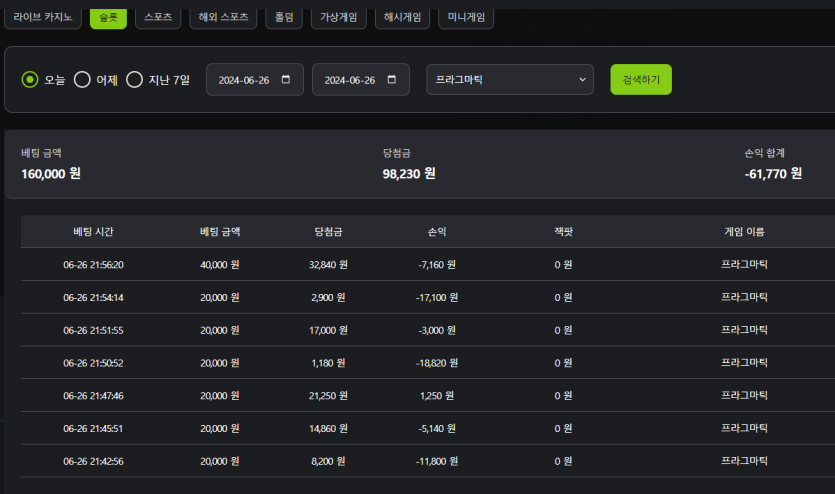The height and width of the screenshot is (494, 835).
Task: Click the 베팅 시간 column header
Action: (93, 232)
